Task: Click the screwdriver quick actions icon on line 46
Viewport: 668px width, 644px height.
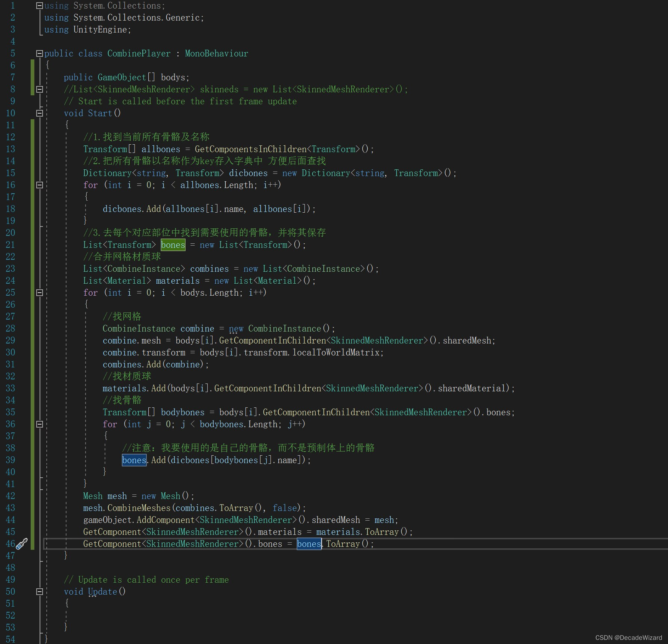Action: click(22, 544)
